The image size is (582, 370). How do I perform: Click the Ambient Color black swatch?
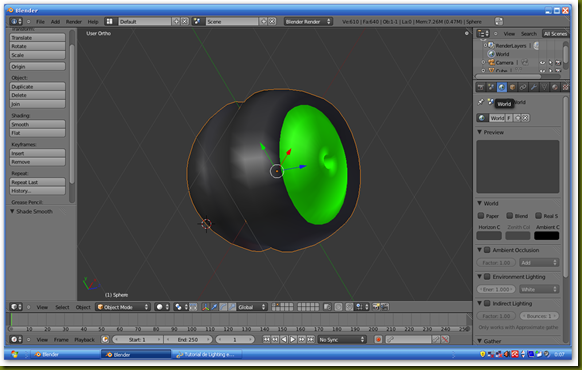[546, 236]
